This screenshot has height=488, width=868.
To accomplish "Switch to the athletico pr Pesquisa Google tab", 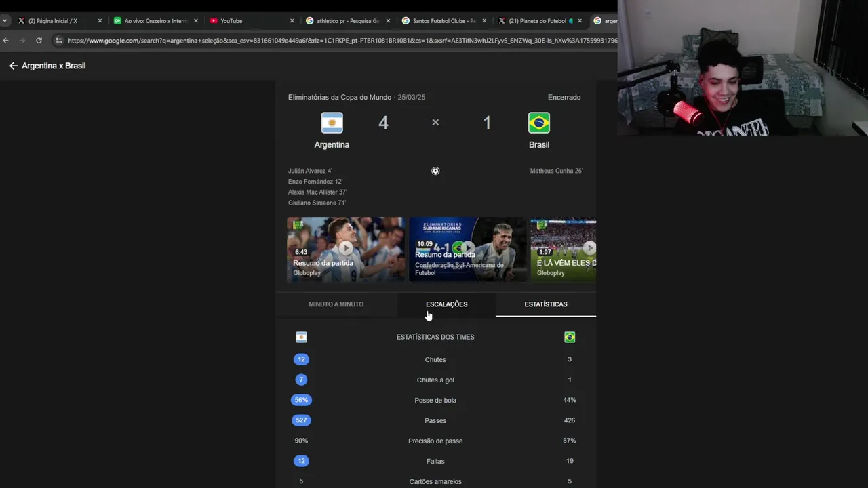I will coord(349,21).
